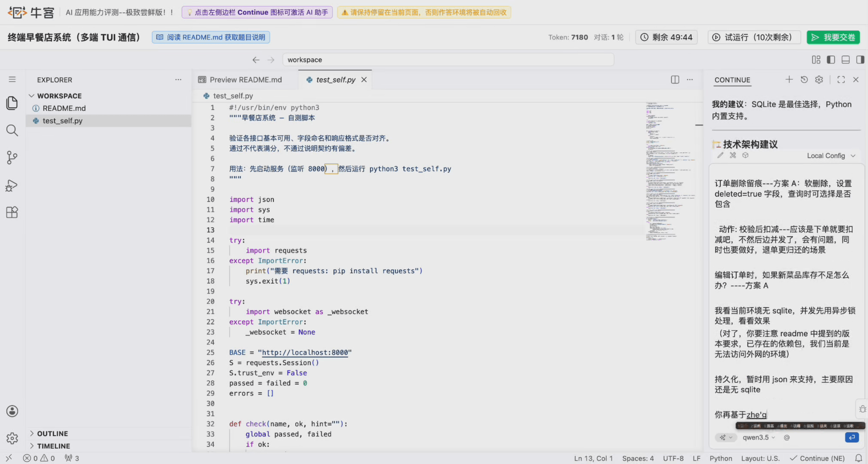Open the Search view in the activity bar

click(x=12, y=130)
